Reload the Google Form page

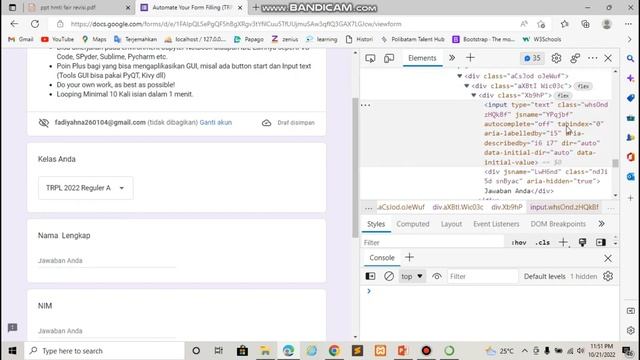(x=35, y=24)
